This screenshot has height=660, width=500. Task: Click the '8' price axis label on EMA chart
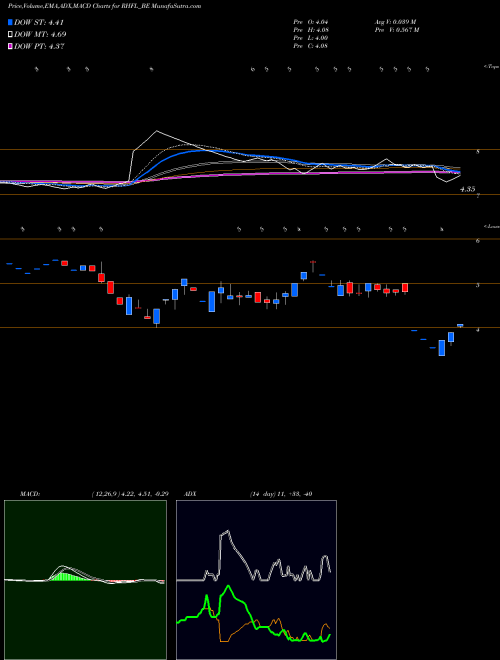click(477, 152)
